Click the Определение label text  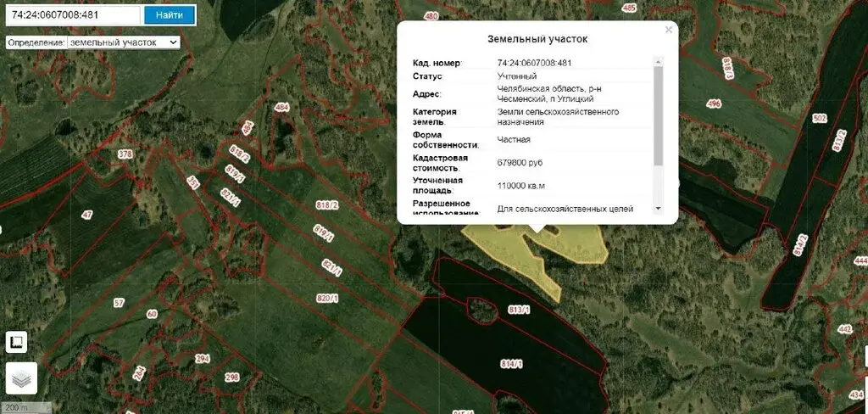36,42
